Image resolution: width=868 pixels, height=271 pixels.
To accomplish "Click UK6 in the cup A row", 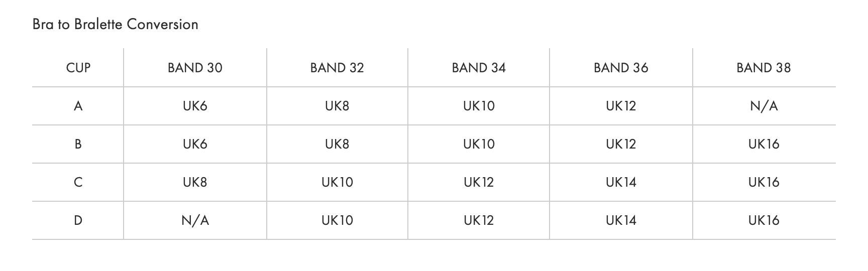I will 195,106.
